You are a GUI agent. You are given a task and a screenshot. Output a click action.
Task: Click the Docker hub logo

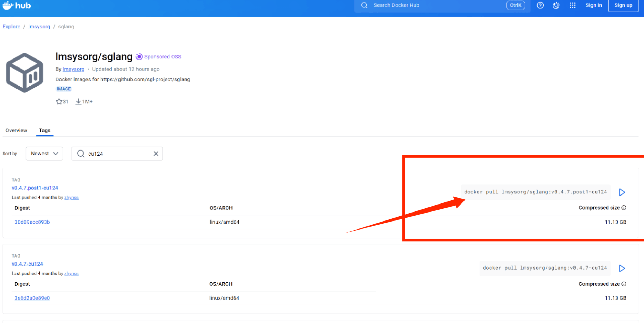(17, 5)
